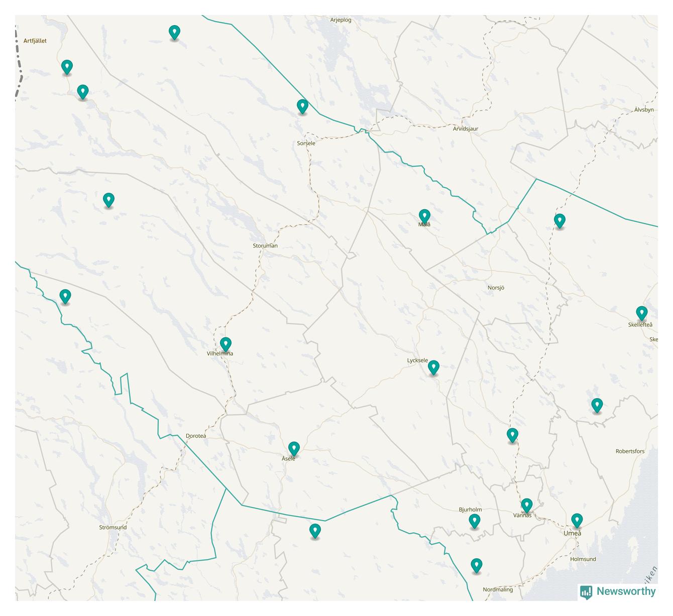
Task: Click the map pin at Malå
Action: pyautogui.click(x=424, y=216)
